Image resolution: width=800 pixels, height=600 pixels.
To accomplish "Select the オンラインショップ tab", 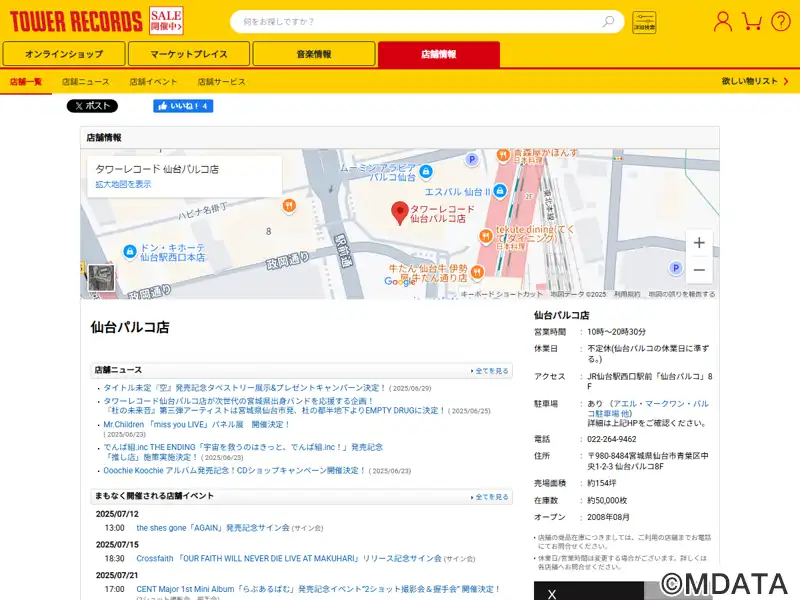I will [x=64, y=54].
